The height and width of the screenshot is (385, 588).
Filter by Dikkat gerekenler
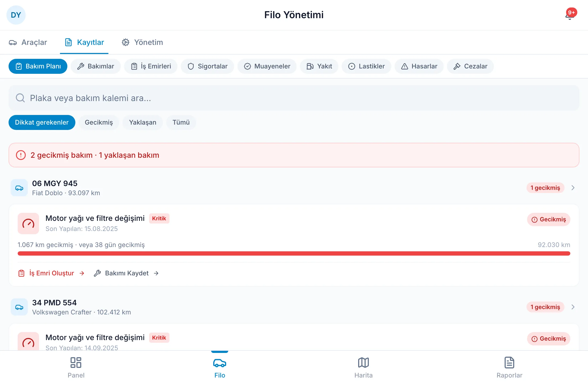(42, 122)
